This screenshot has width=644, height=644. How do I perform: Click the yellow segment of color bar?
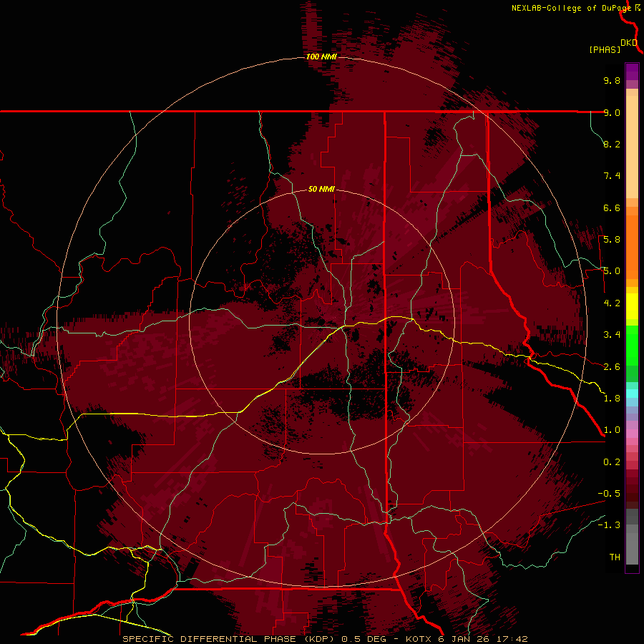632,306
